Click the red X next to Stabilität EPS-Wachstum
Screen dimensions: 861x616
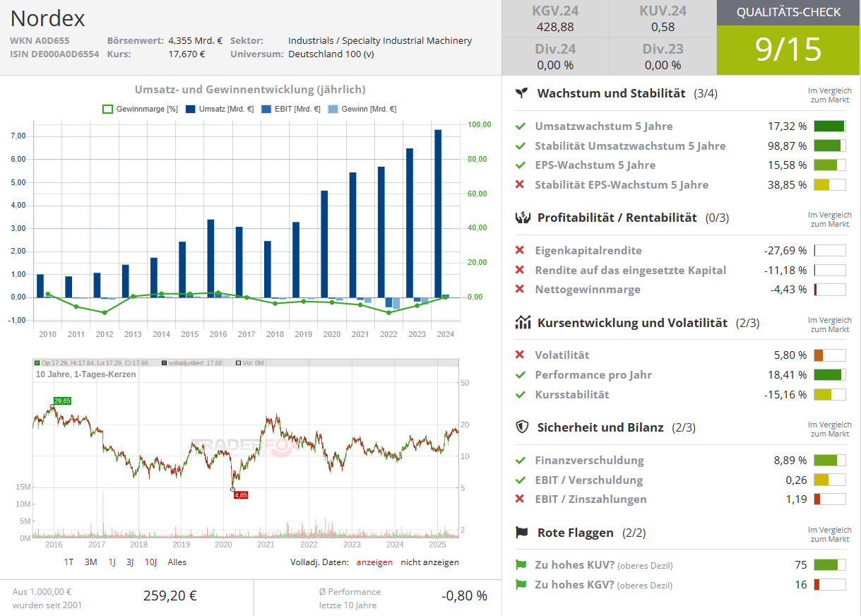pos(520,184)
